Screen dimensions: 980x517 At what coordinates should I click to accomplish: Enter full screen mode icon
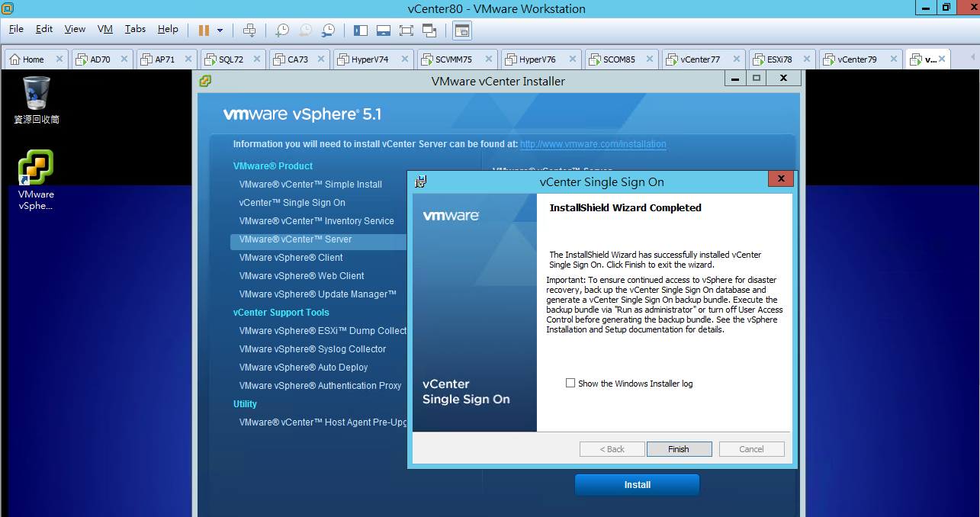pos(406,31)
